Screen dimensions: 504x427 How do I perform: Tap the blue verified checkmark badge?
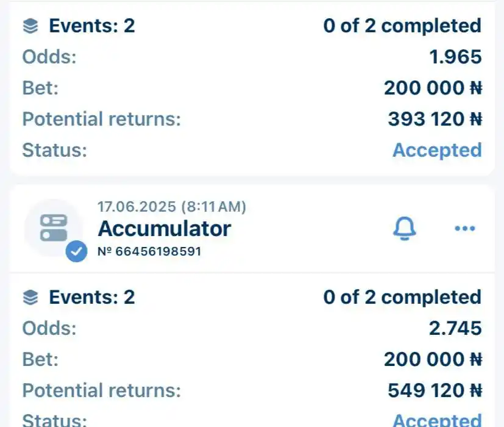coord(77,251)
